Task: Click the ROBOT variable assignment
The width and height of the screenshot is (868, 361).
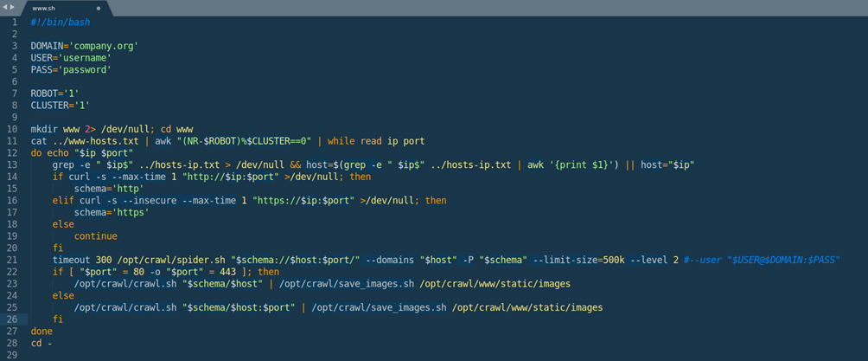Action: click(46, 93)
